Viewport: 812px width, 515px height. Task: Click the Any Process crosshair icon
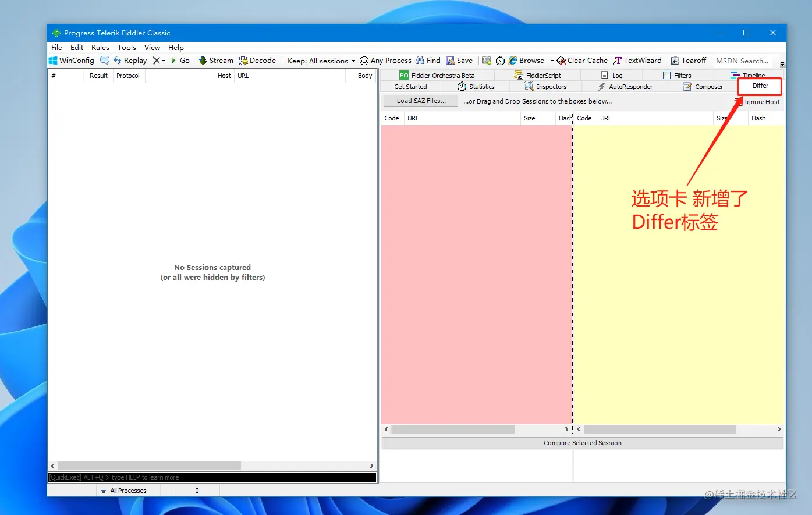point(364,61)
